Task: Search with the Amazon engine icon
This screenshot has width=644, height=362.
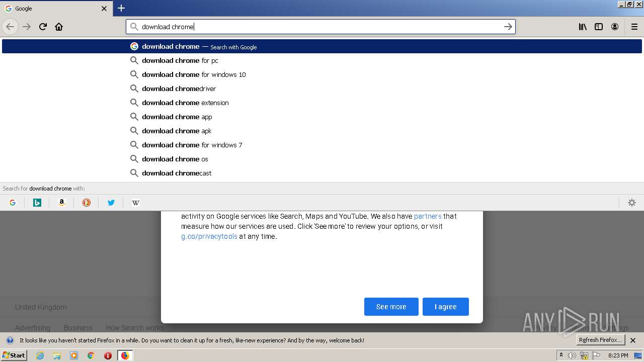Action: [62, 203]
